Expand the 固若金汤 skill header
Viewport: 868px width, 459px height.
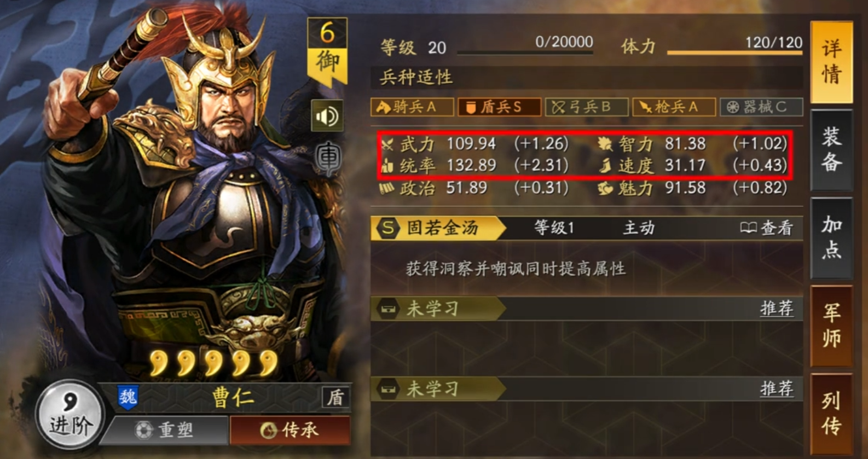click(587, 228)
